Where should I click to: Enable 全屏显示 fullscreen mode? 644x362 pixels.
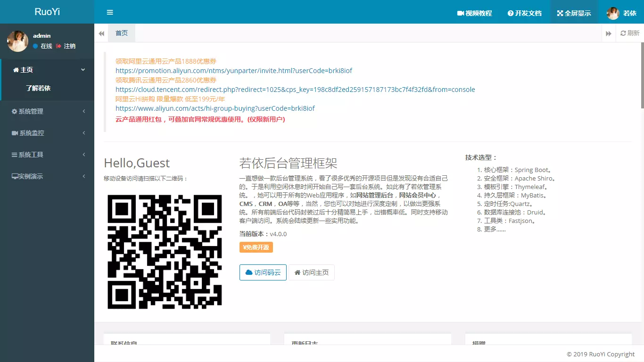(x=574, y=13)
